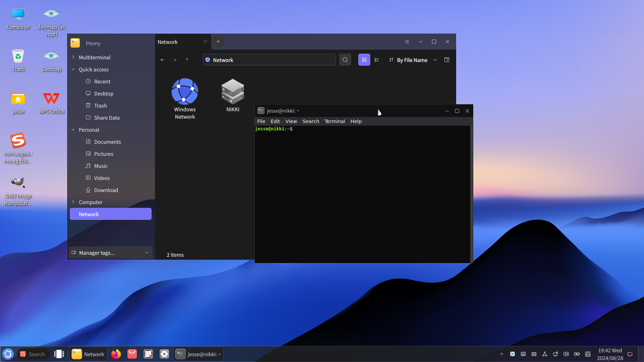
Task: Go back in Peony navigation
Action: (162, 60)
